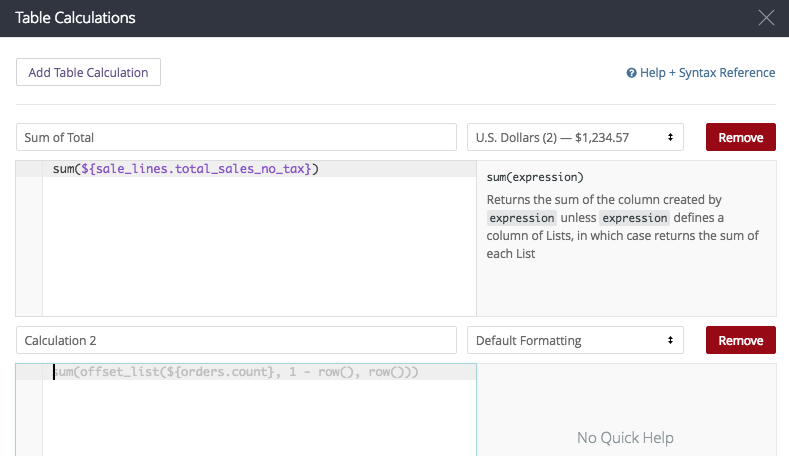
Task: Open the U.S. Dollars format dropdown
Action: 575,137
